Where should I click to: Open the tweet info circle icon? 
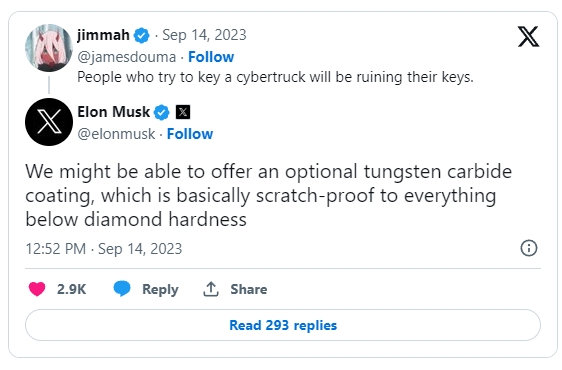click(x=529, y=248)
